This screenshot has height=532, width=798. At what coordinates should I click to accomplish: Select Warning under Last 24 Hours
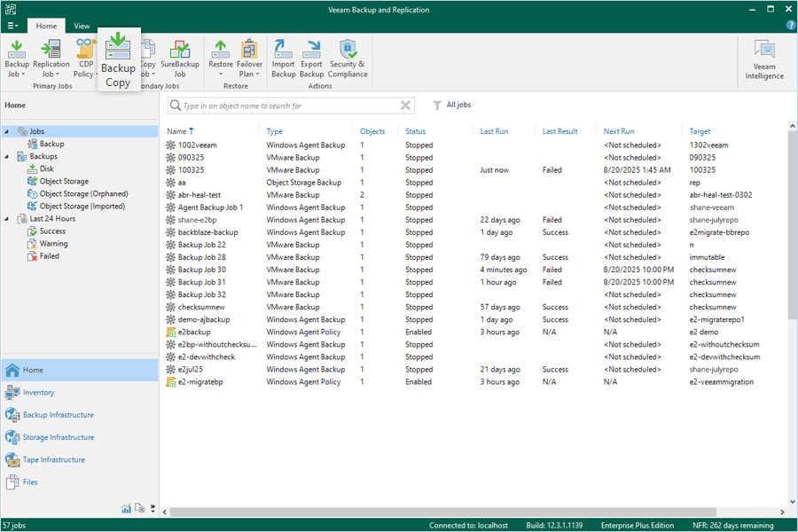(x=48, y=243)
